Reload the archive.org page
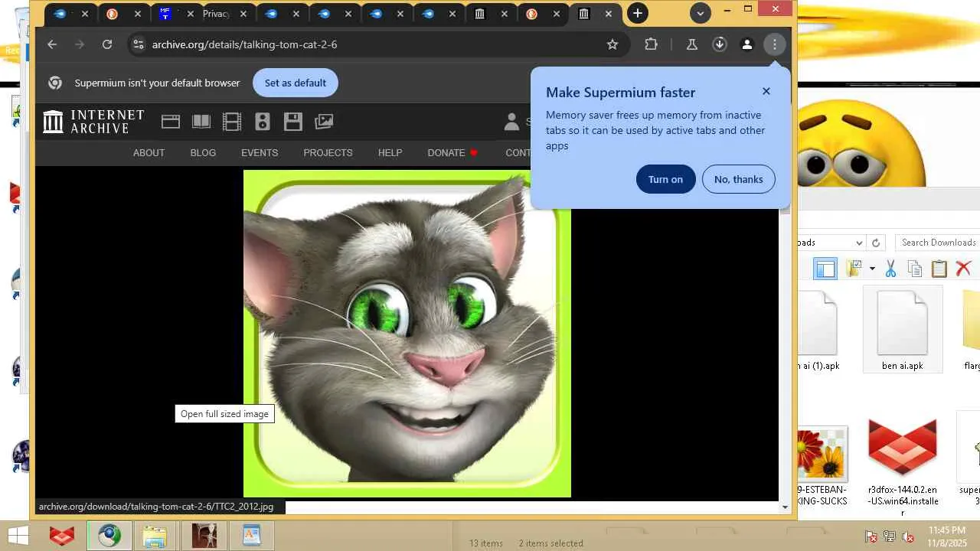 pos(107,44)
